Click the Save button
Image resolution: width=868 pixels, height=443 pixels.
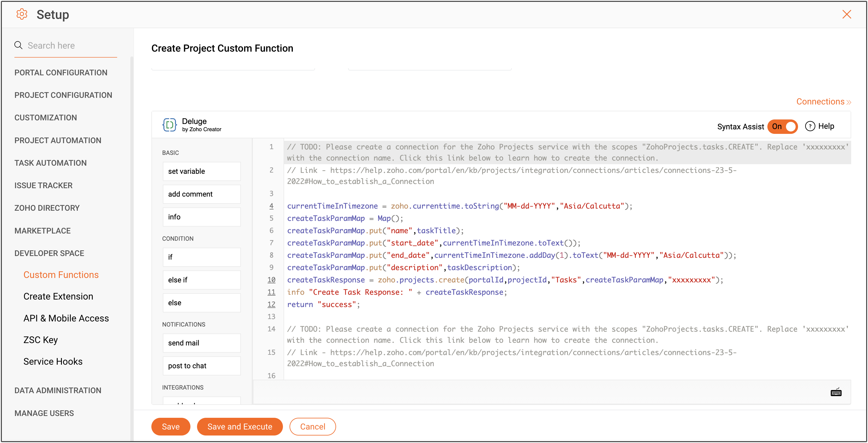coord(171,426)
